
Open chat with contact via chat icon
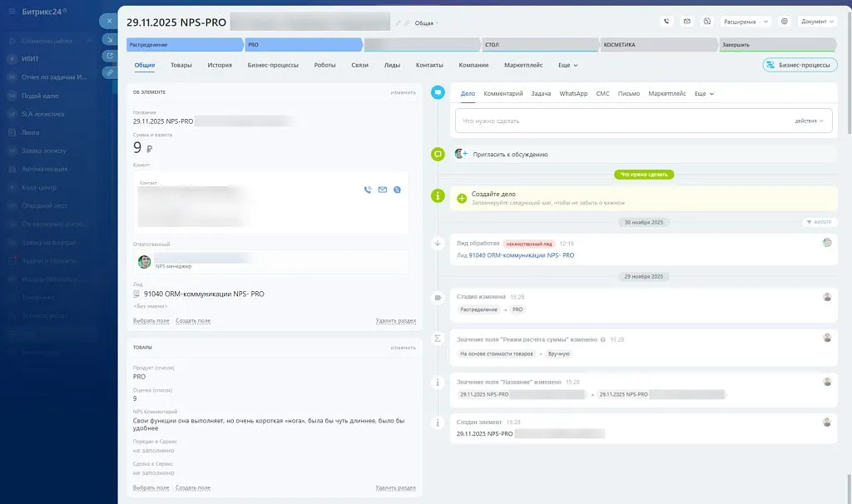click(397, 190)
